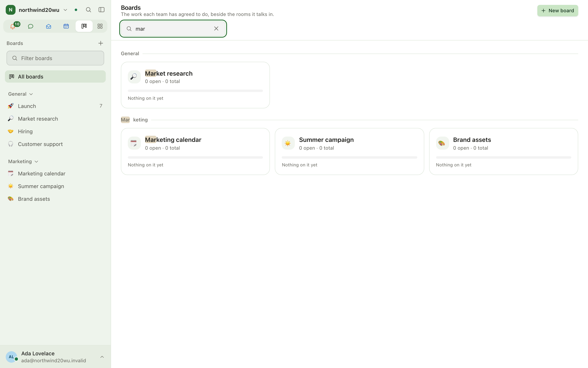The width and height of the screenshot is (588, 368).
Task: Open Summer campaign in the sidebar
Action: click(x=55, y=186)
